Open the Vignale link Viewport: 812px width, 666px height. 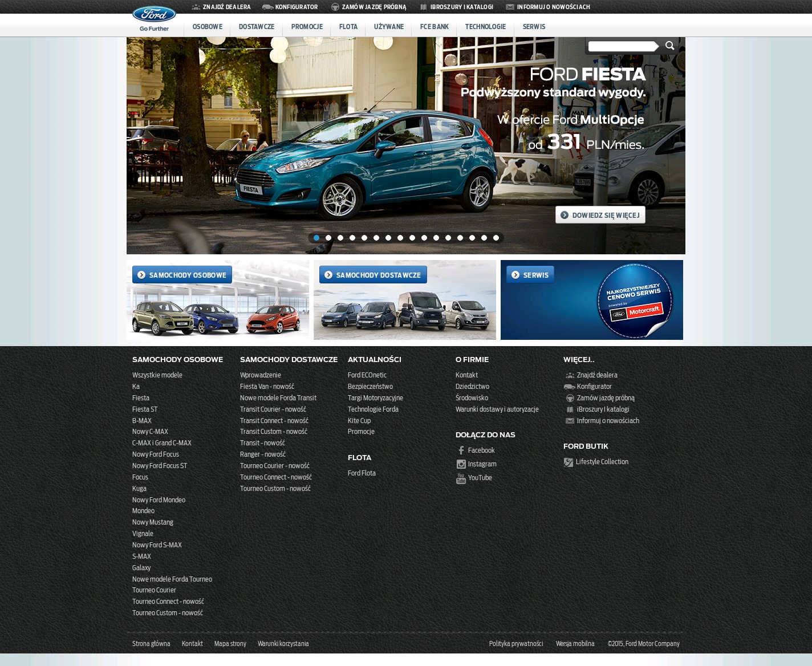click(143, 534)
